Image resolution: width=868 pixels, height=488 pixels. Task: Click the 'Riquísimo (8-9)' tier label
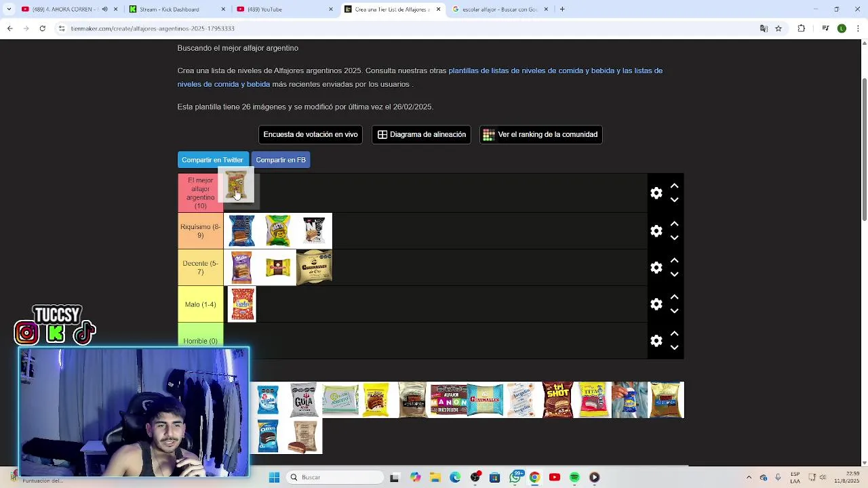201,231
